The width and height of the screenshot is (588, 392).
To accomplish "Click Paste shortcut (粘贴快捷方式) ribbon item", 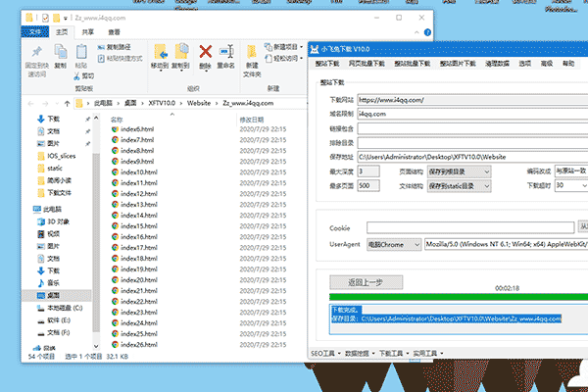I will [120, 58].
